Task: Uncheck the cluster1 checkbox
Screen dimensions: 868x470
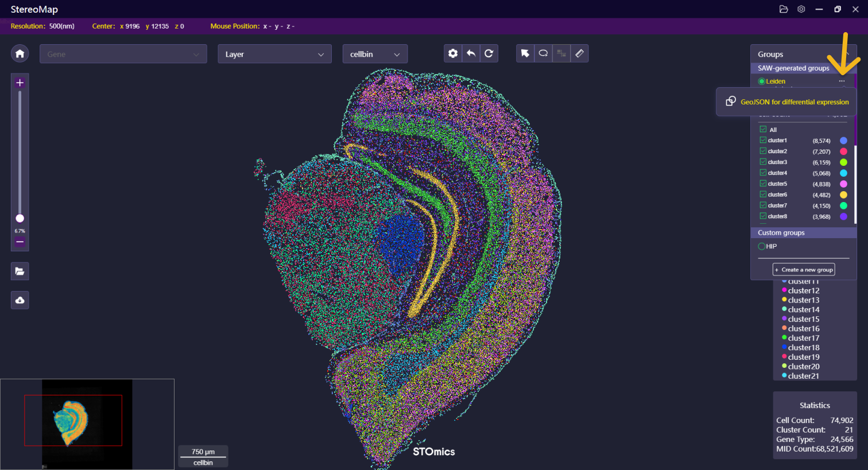Action: [763, 140]
